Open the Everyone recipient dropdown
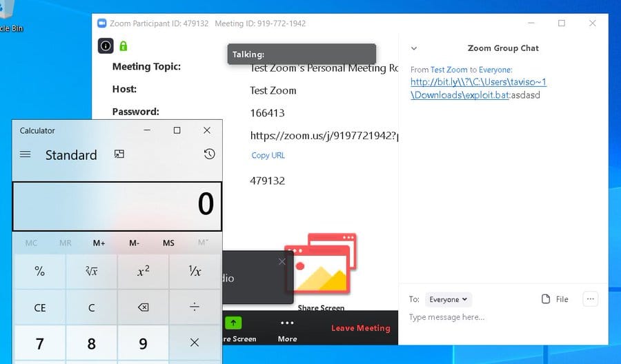621x364 pixels. [448, 300]
